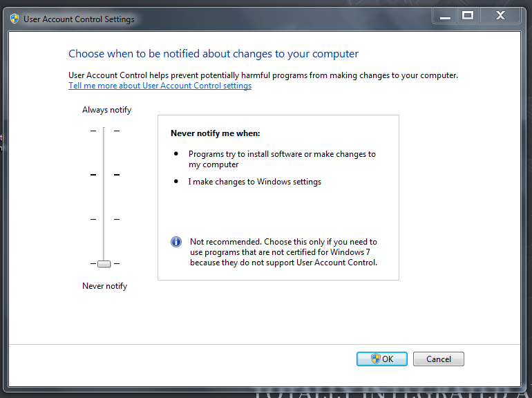Image resolution: width=532 pixels, height=398 pixels.
Task: Click the blue information icon beside Not recommended
Action: point(175,242)
